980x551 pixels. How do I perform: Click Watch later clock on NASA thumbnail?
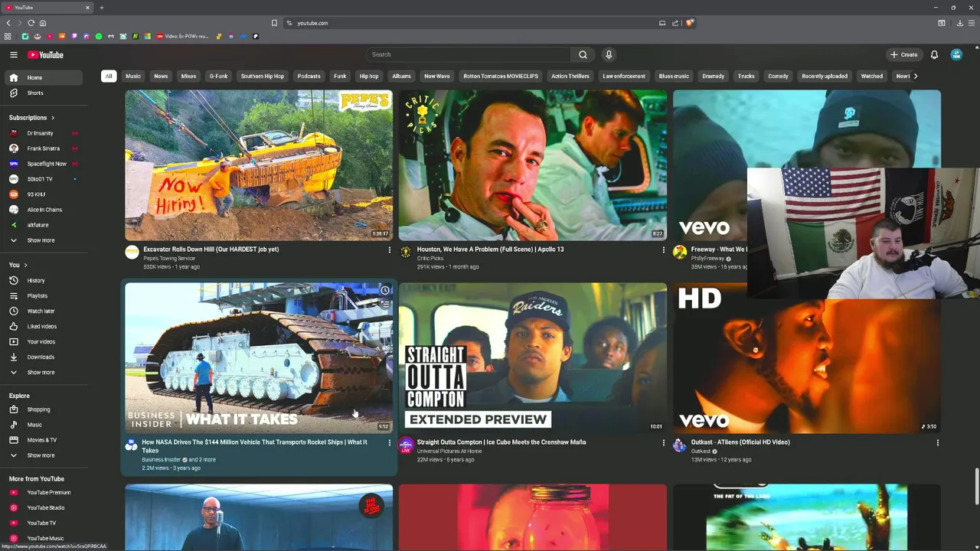pyautogui.click(x=385, y=290)
